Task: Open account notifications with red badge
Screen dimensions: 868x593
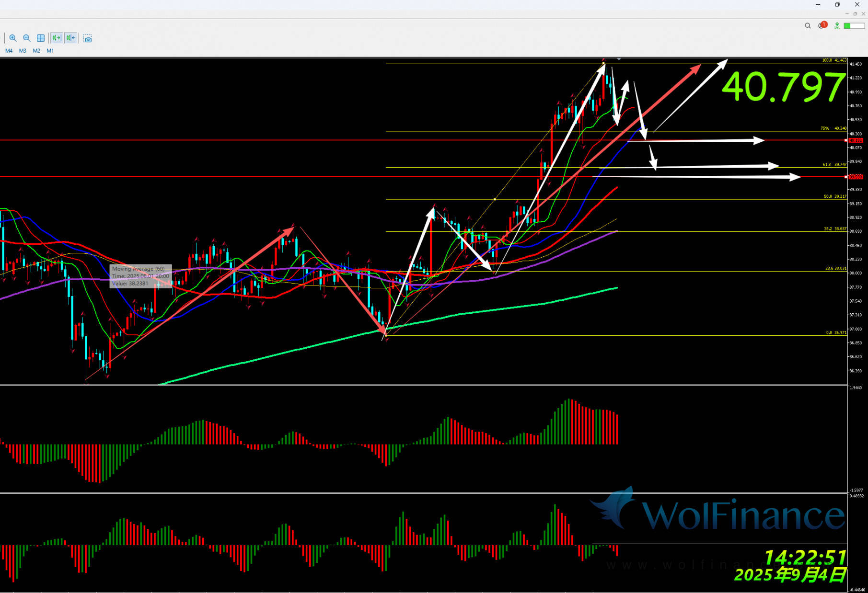Action: pyautogui.click(x=822, y=25)
